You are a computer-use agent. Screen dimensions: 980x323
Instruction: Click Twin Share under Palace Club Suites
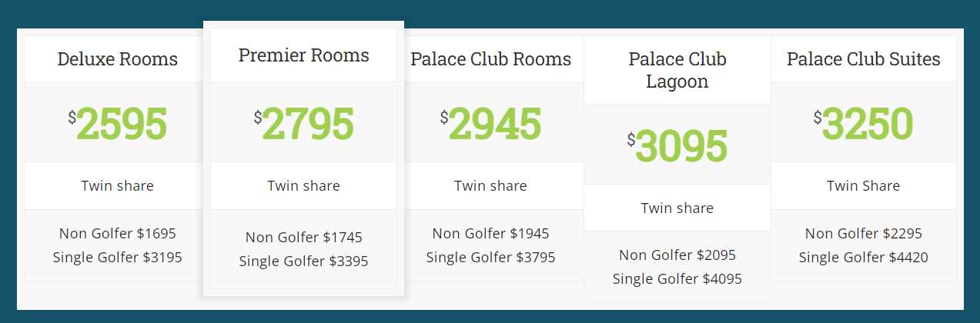864,185
